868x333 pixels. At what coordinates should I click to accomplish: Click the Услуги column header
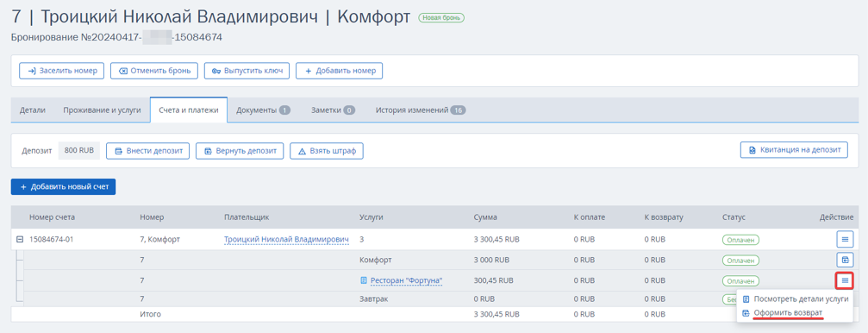click(x=372, y=217)
